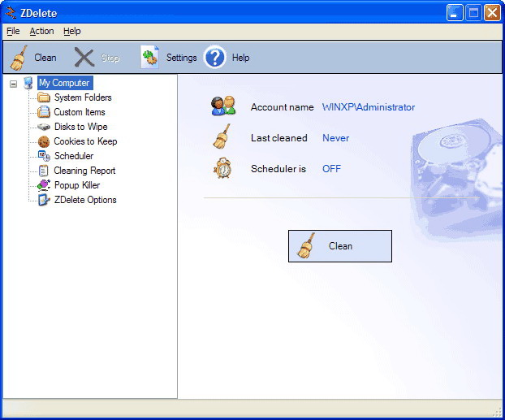Close the ZDelete window
The width and height of the screenshot is (505, 420).
pos(492,13)
